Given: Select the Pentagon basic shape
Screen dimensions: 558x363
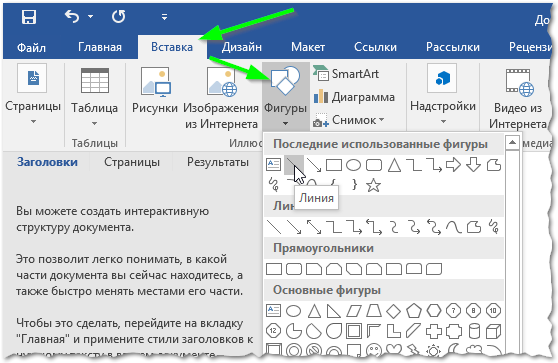Looking at the screenshot, I should coord(414,311).
